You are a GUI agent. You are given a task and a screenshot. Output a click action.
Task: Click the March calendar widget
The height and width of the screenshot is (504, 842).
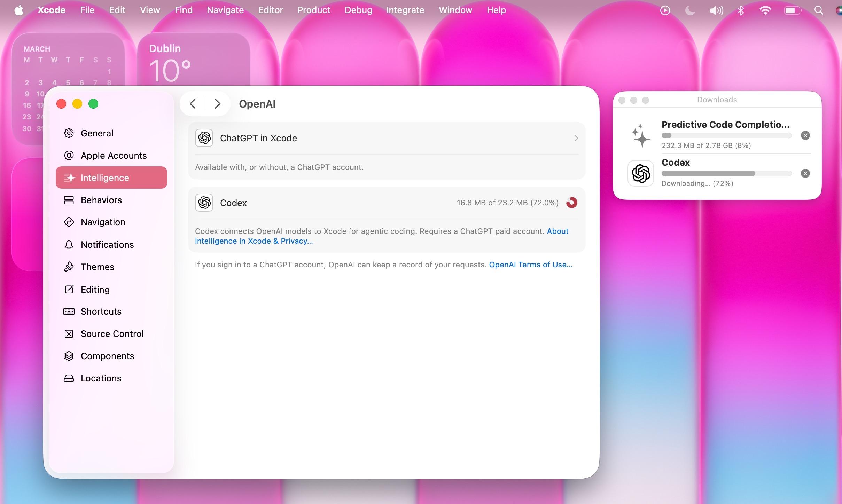[x=68, y=89]
